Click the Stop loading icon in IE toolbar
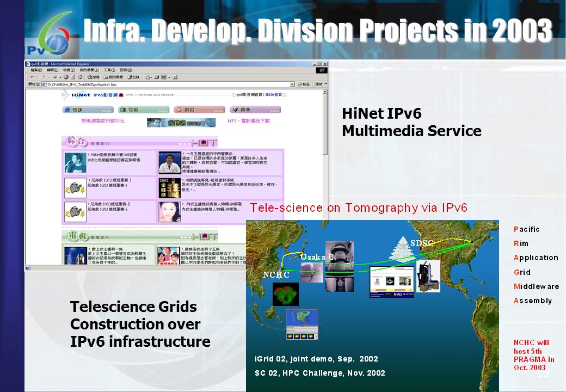 [x=66, y=77]
